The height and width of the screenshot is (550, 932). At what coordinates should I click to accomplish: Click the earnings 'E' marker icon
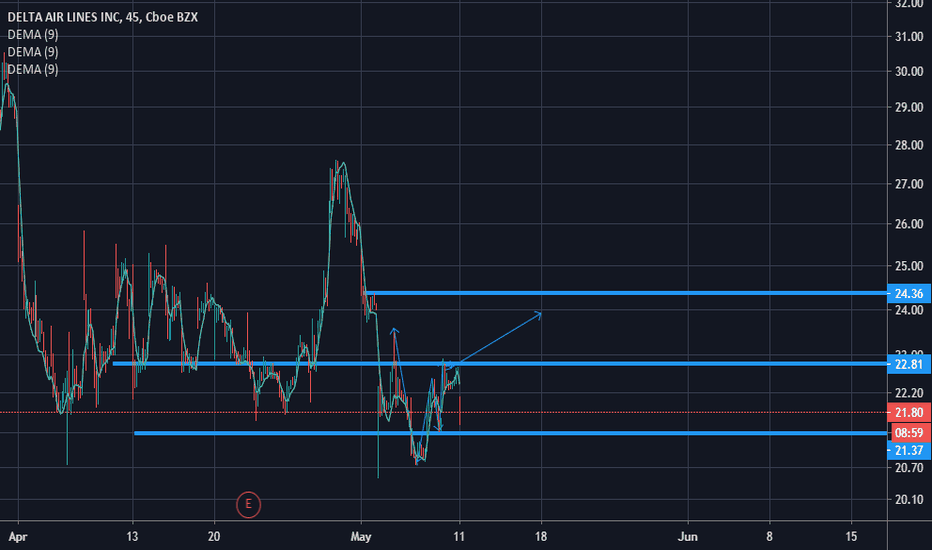[248, 505]
